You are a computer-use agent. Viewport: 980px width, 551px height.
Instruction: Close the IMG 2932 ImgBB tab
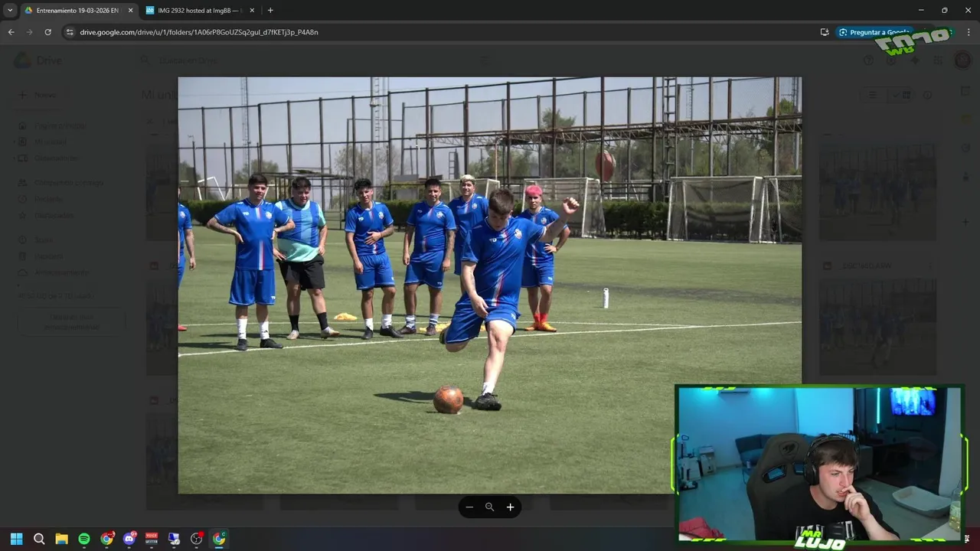(251, 10)
